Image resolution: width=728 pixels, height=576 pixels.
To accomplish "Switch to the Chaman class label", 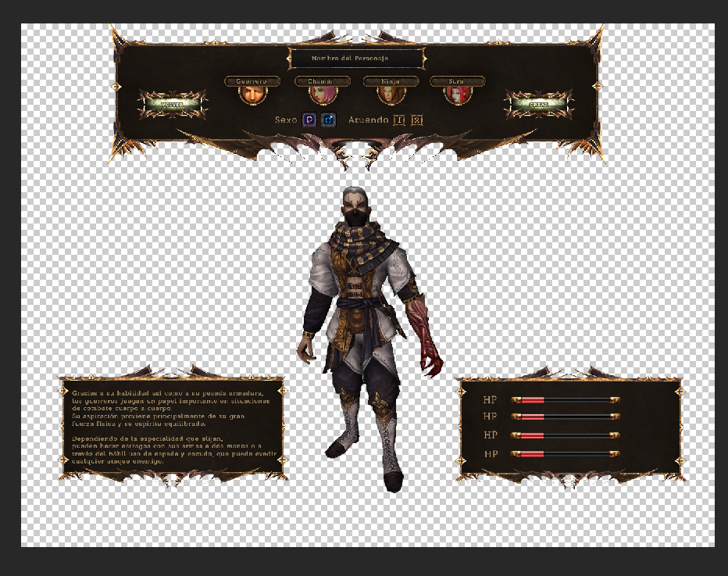I will pos(322,81).
